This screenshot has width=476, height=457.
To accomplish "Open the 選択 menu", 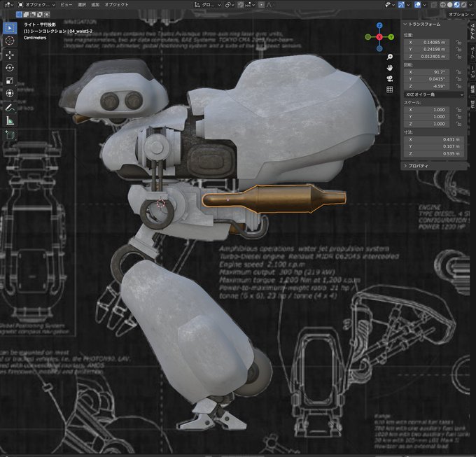I will (82, 5).
